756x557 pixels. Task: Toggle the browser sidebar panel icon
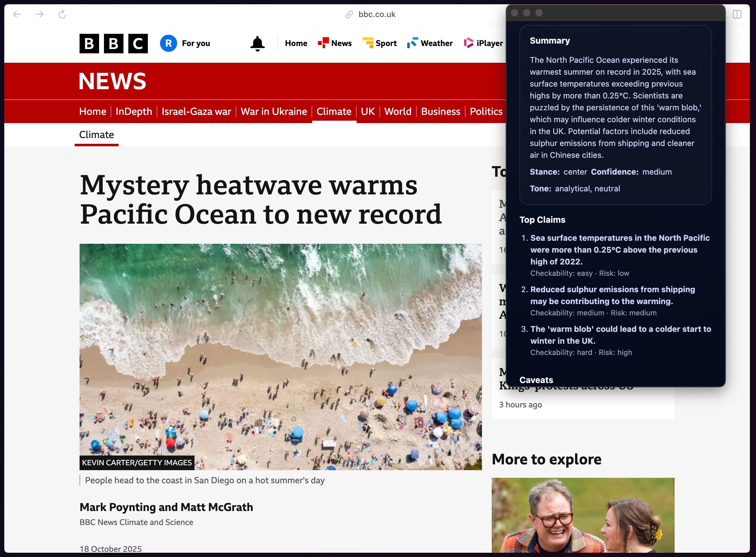pyautogui.click(x=736, y=14)
